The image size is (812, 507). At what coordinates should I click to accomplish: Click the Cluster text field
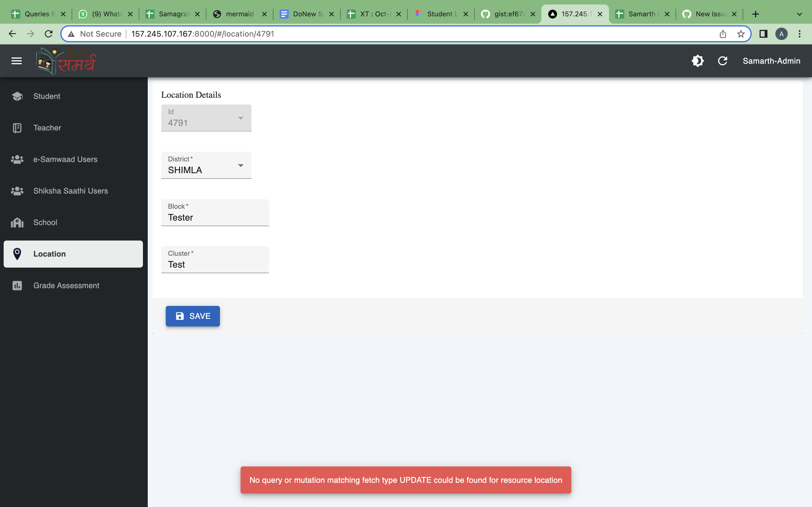click(215, 264)
